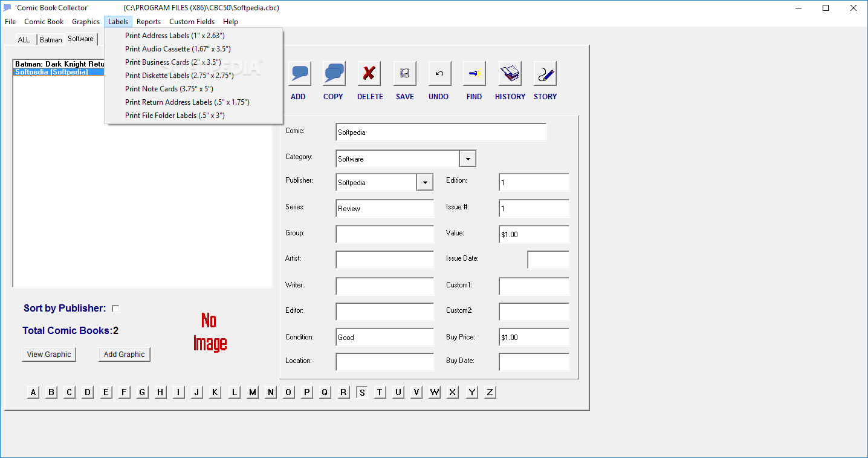Click the SAVE toolbar icon
Image resolution: width=868 pixels, height=458 pixels.
point(405,74)
